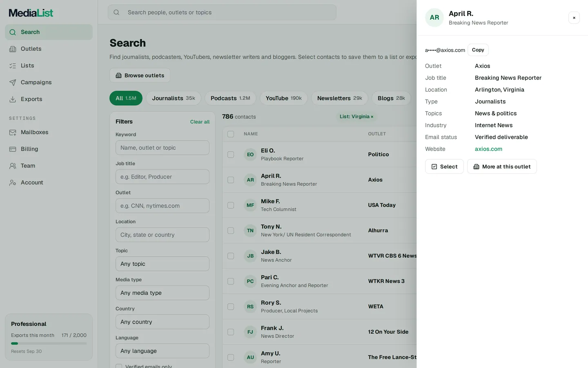Switch to the All 1.5M tab
The image size is (588, 368).
click(x=126, y=98)
